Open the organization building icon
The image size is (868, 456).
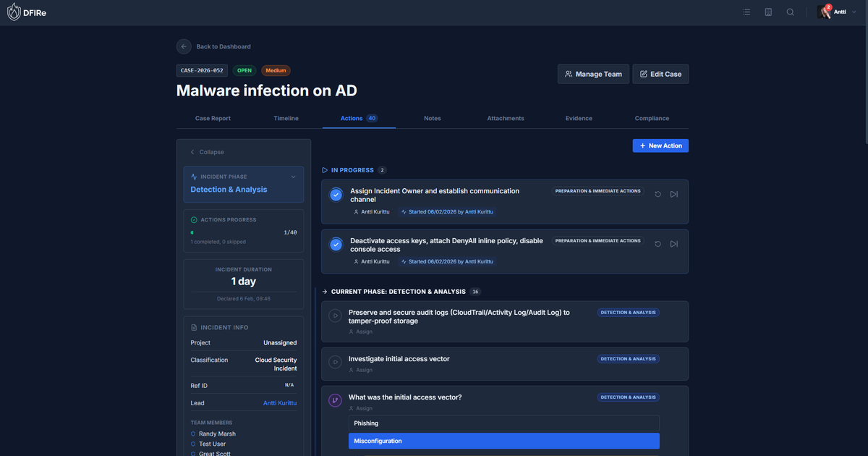point(768,12)
